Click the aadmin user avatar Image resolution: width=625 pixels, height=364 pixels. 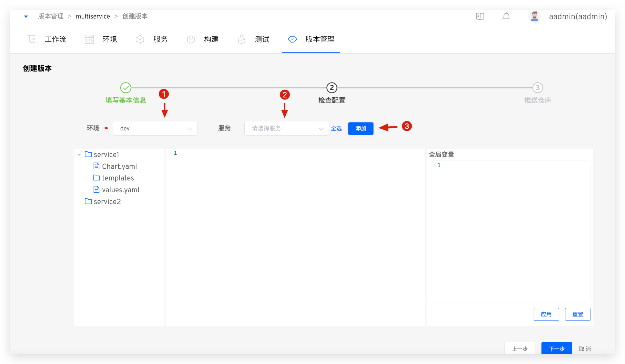pyautogui.click(x=534, y=16)
